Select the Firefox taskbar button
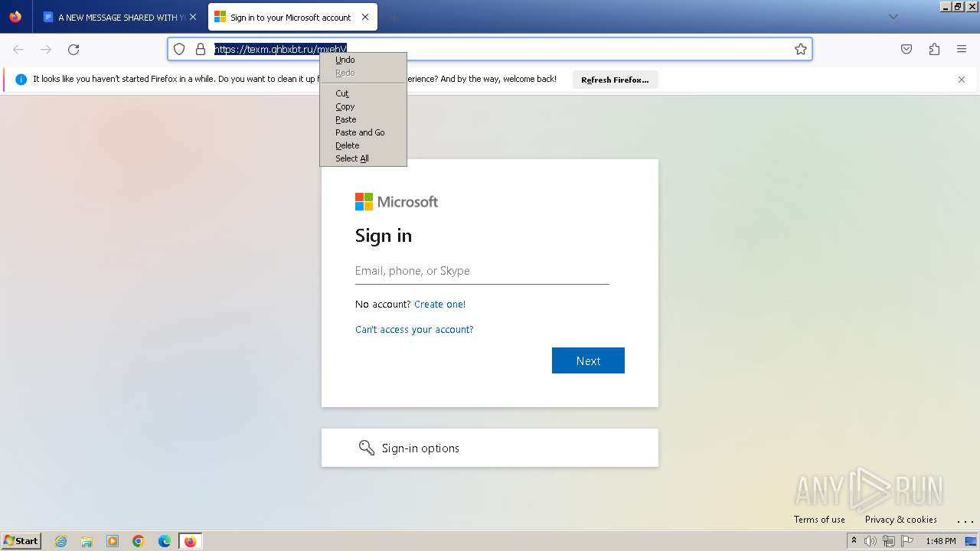This screenshot has width=980, height=551. pos(190,541)
